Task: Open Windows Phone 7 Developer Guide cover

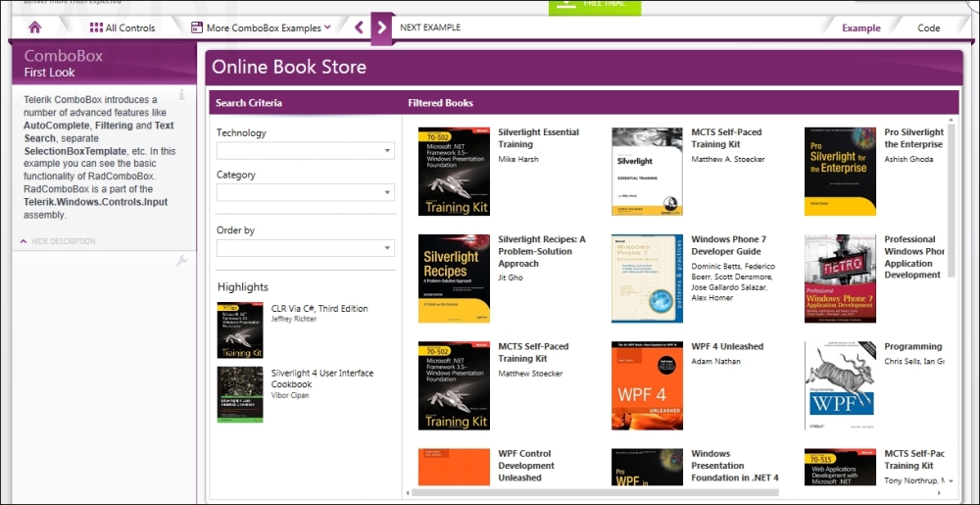Action: (647, 278)
